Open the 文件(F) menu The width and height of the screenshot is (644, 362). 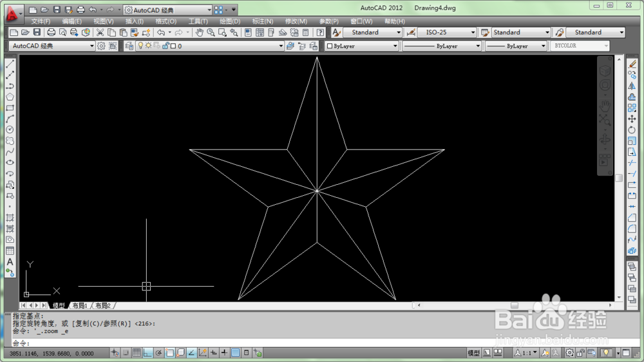41,21
